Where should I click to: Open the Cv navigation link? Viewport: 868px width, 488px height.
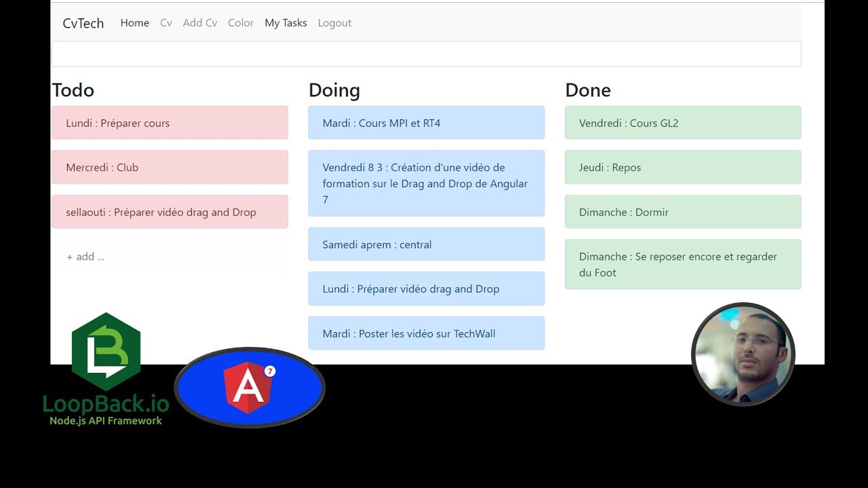pyautogui.click(x=166, y=23)
